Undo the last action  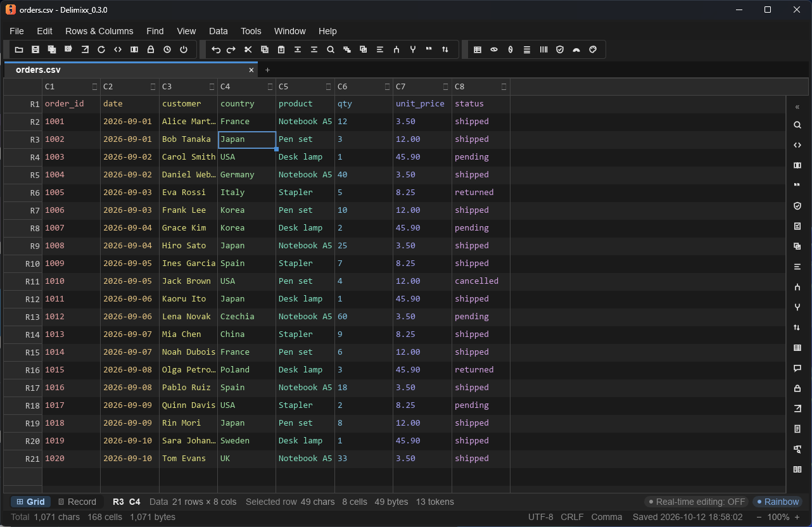(215, 49)
